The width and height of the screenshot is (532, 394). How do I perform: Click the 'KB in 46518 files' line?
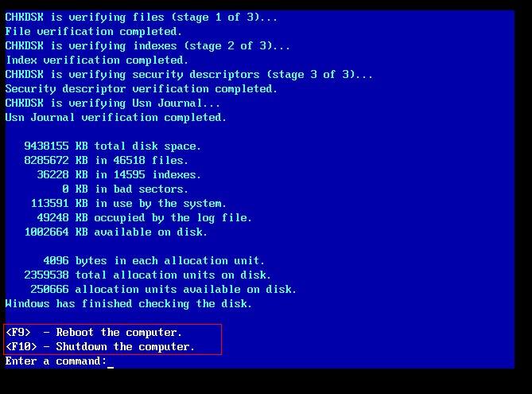[x=106, y=160]
